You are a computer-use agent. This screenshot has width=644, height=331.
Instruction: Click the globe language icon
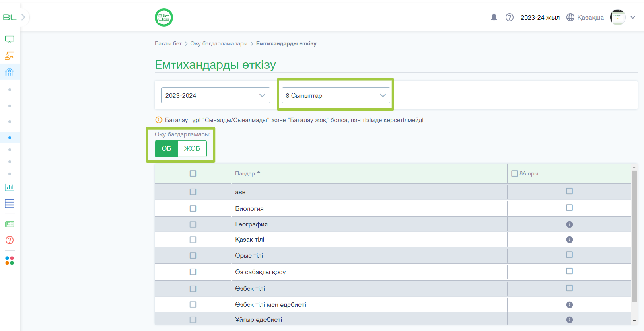570,17
